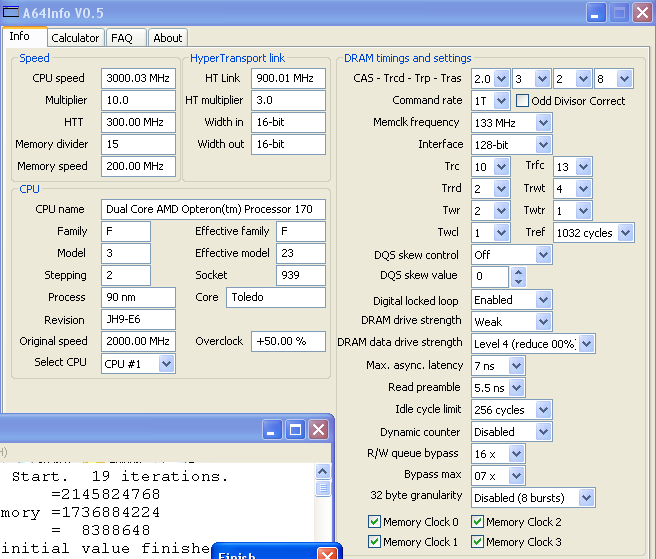Click the Core field showing Toledo

(276, 297)
